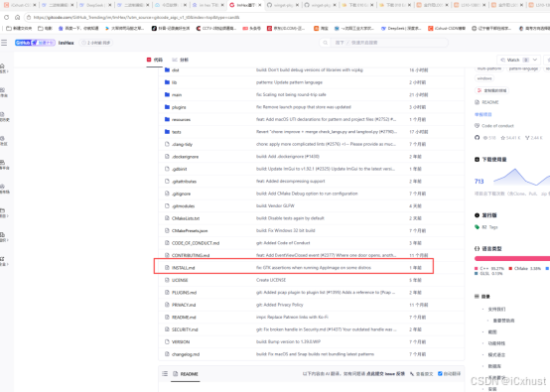Click file icon beside .gitignore
This screenshot has width=550, height=392.
[x=167, y=194]
